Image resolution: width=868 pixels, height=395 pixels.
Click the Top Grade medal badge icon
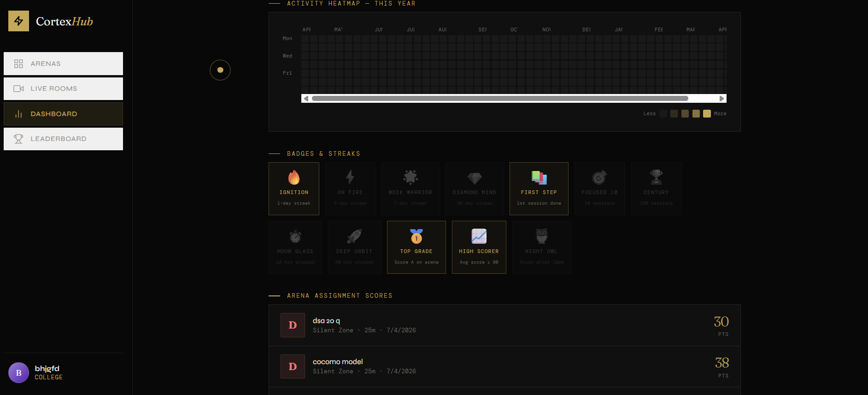(x=416, y=236)
